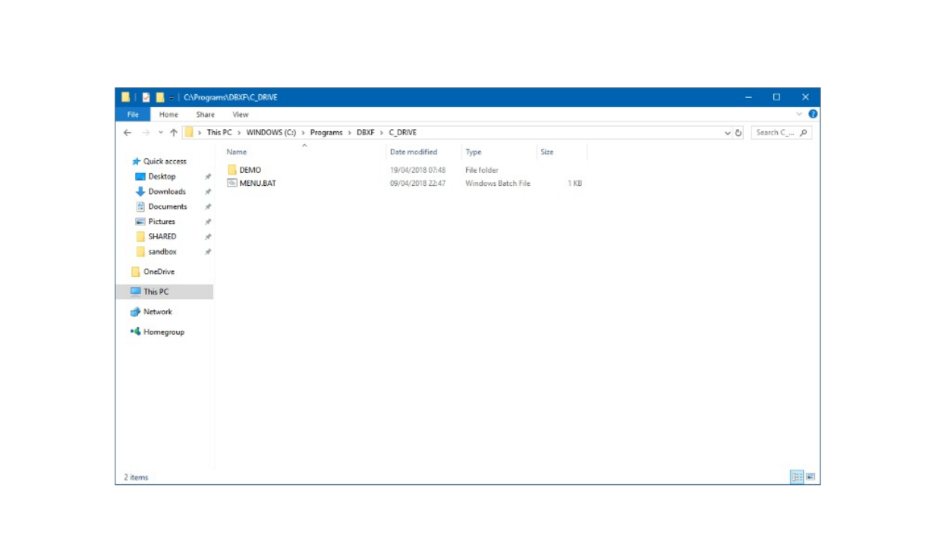
Task: Select the MENU.BAT file icon
Action: click(x=232, y=183)
